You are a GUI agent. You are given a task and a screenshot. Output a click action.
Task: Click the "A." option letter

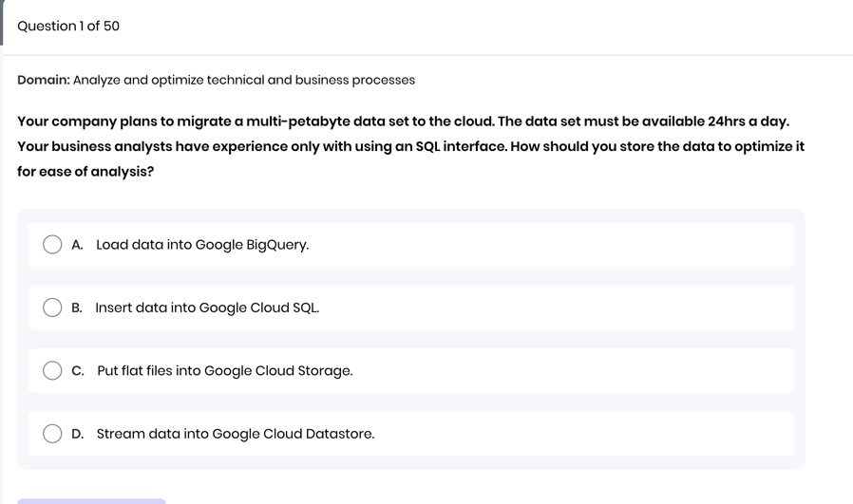pos(77,245)
